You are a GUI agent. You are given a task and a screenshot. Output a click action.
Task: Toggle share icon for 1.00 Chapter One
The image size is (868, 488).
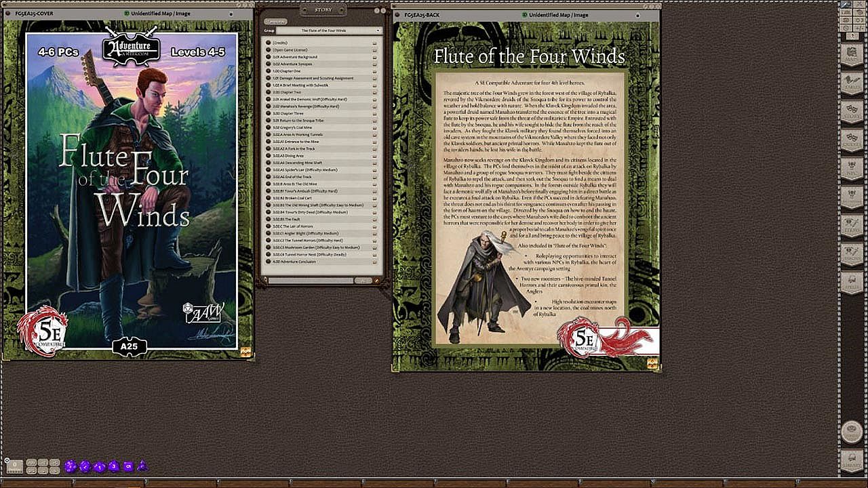(374, 71)
